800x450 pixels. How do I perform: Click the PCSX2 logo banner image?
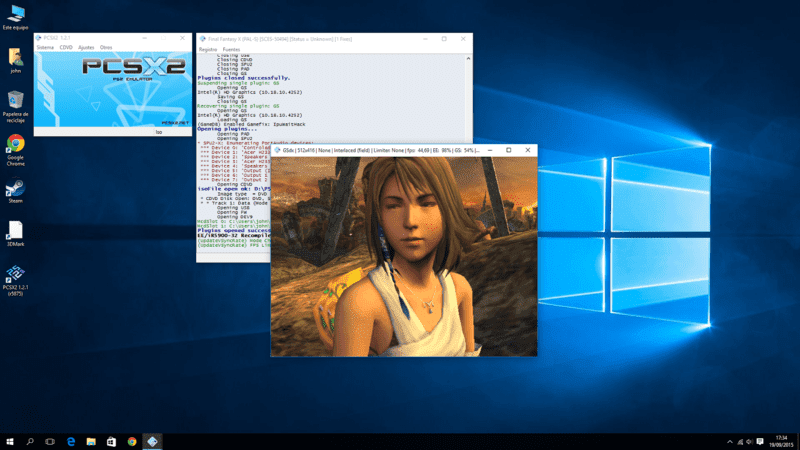click(x=113, y=89)
